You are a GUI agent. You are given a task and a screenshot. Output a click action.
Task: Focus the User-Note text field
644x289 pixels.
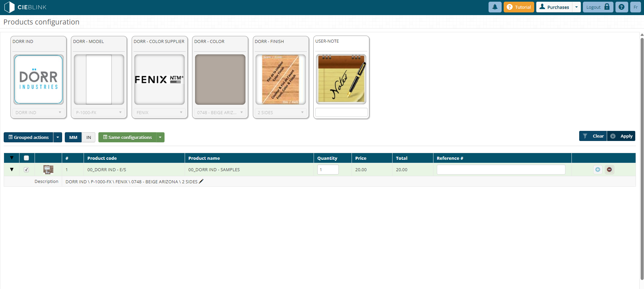pos(341,112)
